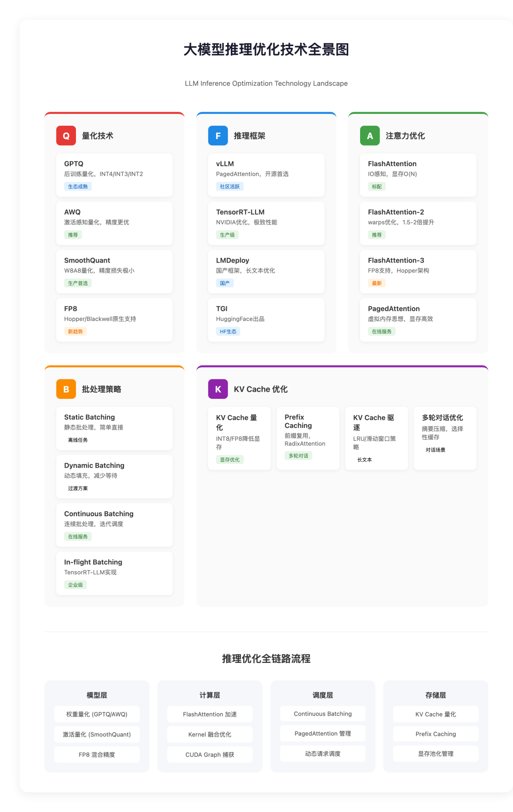The height and width of the screenshot is (812, 513).
Task: Click Continuous Batching in 调度层
Action: pos(323,714)
